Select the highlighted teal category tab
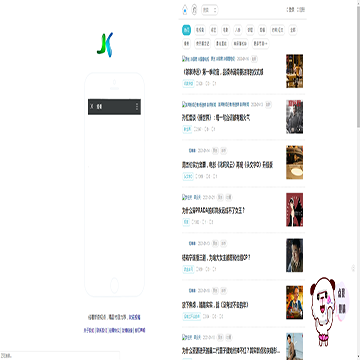 (x=187, y=30)
